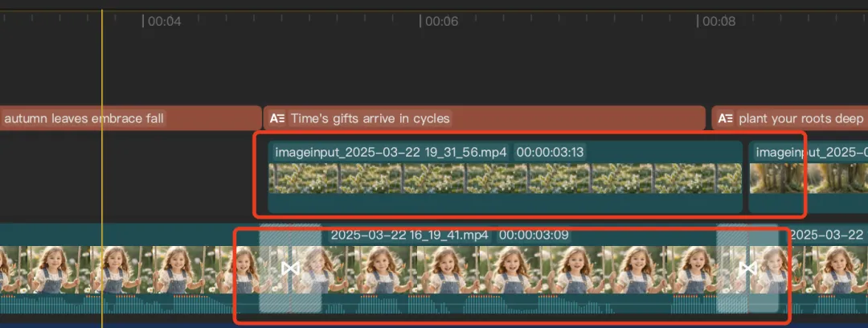The width and height of the screenshot is (868, 328).
Task: Select the transition icon before the last clip
Action: click(748, 269)
